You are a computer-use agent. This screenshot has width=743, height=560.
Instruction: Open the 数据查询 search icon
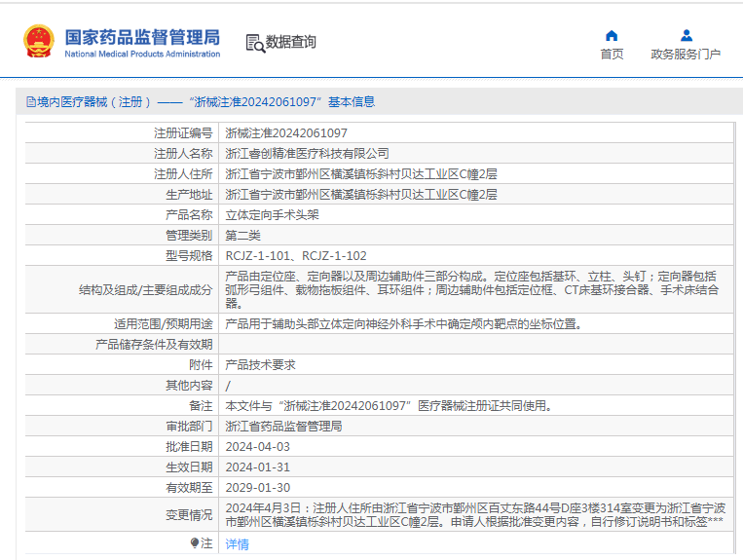point(255,43)
